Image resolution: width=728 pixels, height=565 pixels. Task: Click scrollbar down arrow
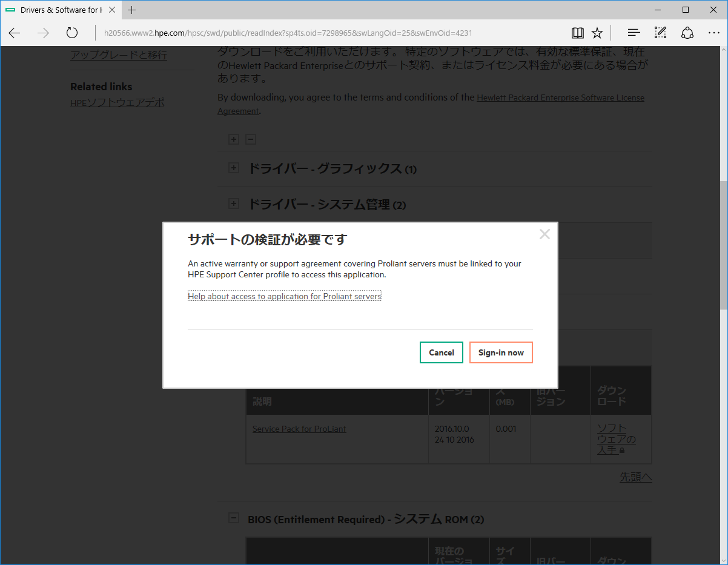pos(723,559)
